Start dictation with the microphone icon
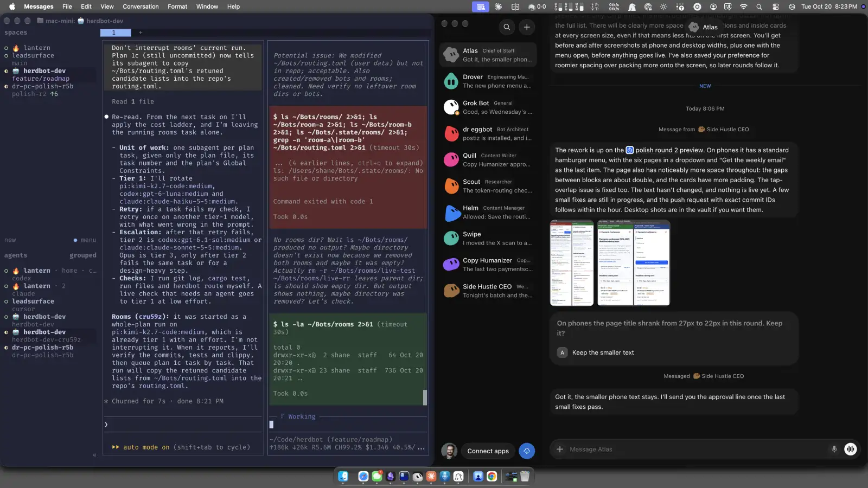The image size is (868, 488). pyautogui.click(x=834, y=449)
